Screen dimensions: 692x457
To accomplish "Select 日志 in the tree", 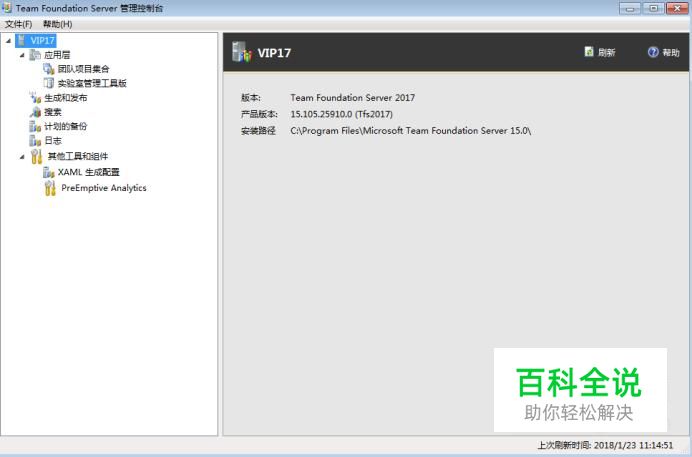I will [53, 141].
